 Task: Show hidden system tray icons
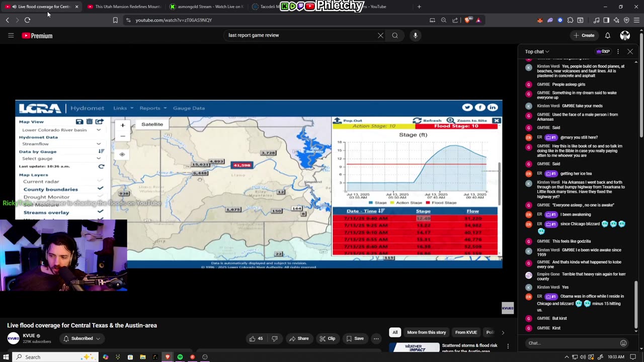tap(567, 357)
